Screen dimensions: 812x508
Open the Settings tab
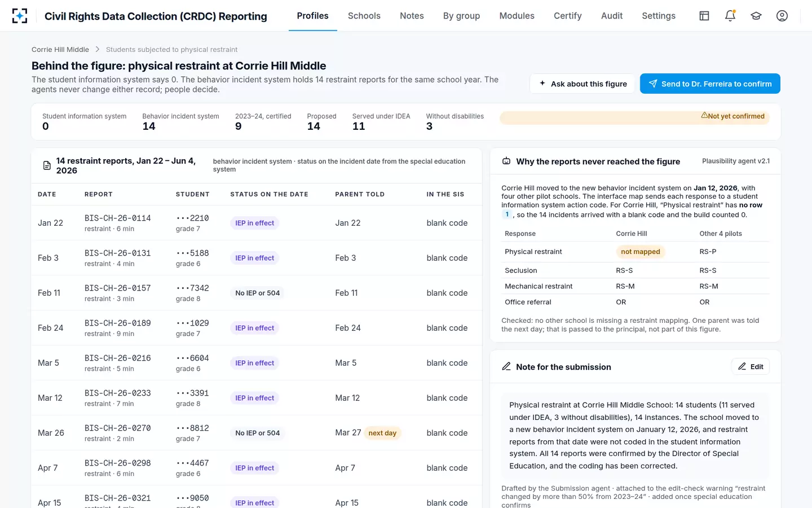(659, 16)
